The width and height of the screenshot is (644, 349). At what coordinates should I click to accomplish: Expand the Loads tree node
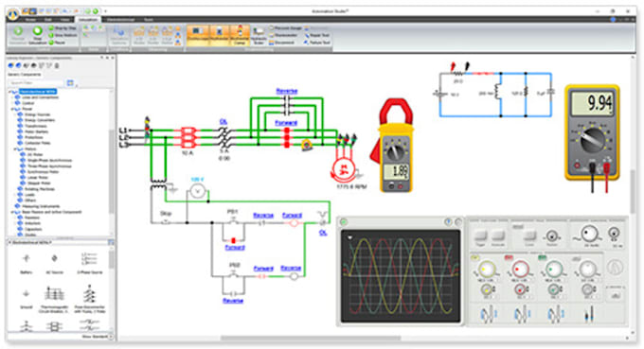click(x=15, y=195)
